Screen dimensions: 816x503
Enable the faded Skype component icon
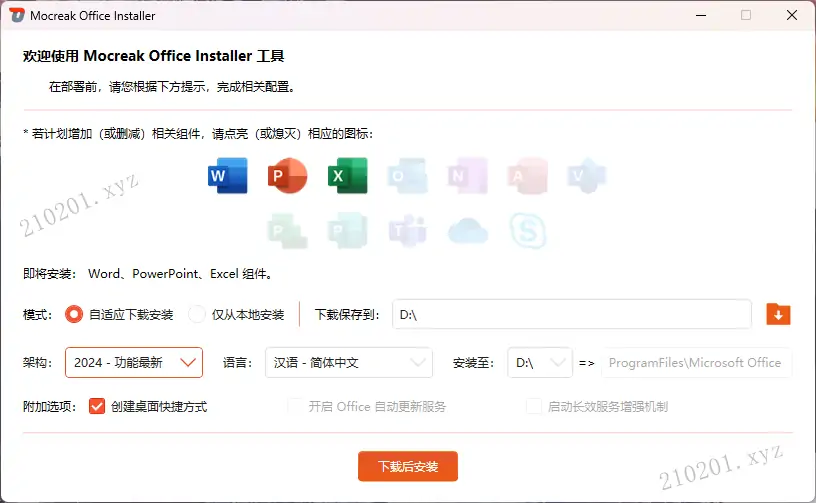pos(528,230)
